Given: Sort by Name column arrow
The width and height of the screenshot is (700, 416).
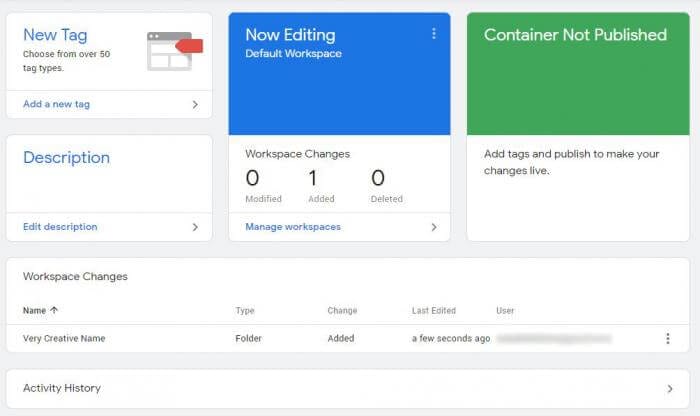Looking at the screenshot, I should [x=54, y=310].
